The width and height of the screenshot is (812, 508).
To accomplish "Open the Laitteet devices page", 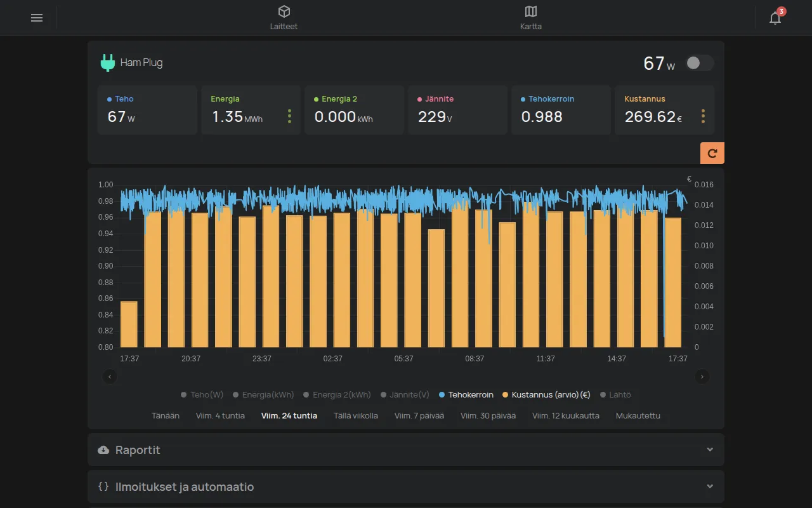I will pos(284,18).
